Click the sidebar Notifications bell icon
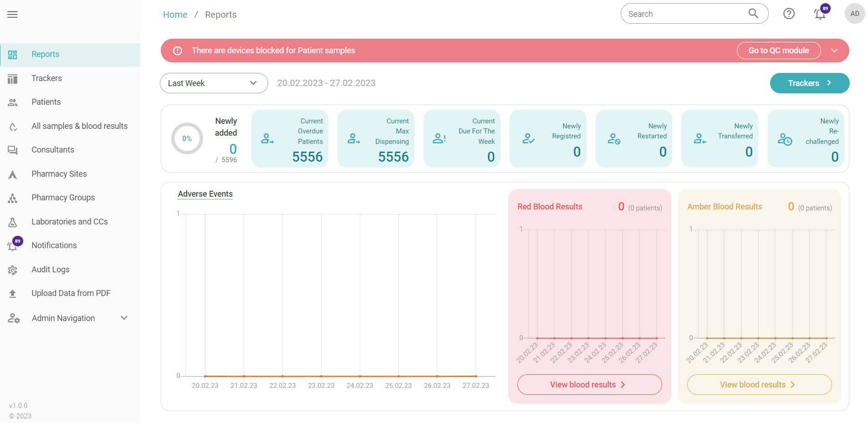 [x=12, y=246]
